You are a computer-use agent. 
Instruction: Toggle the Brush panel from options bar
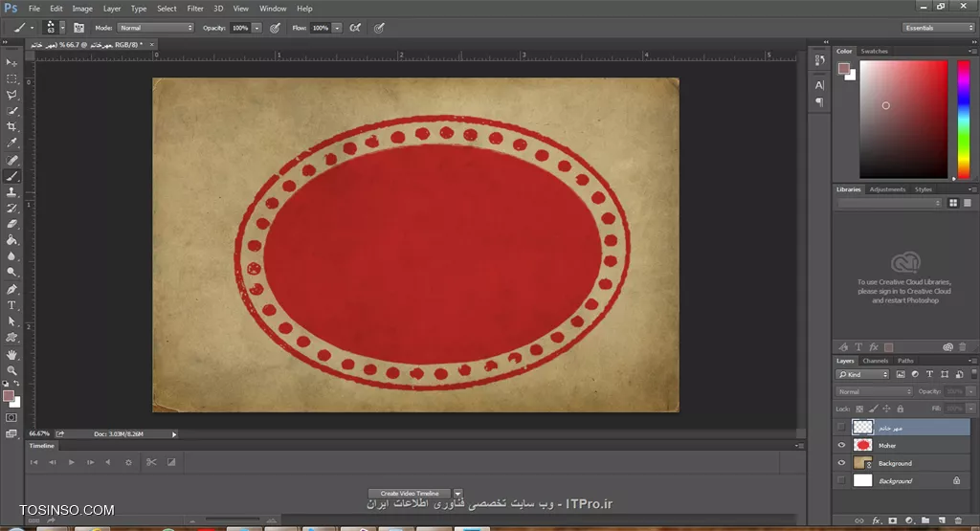[x=78, y=28]
